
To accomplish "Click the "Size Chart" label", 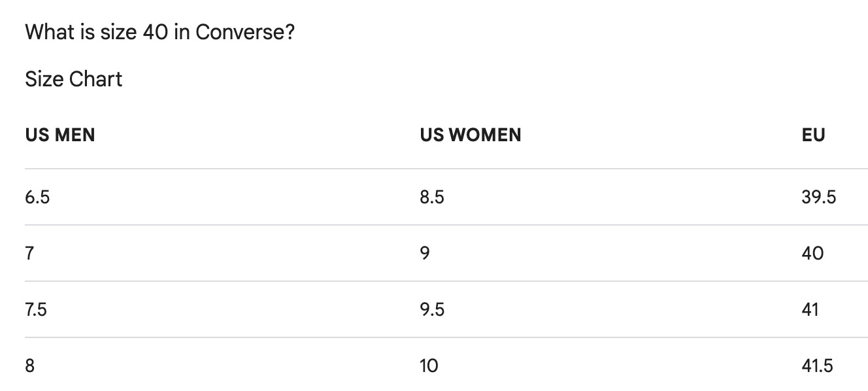I will (73, 79).
